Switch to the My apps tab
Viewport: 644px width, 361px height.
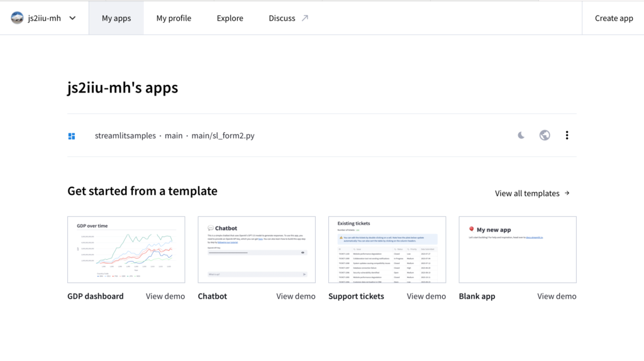click(116, 18)
